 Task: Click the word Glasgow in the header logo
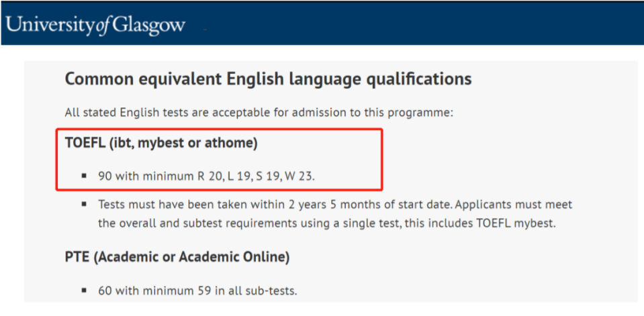click(148, 26)
